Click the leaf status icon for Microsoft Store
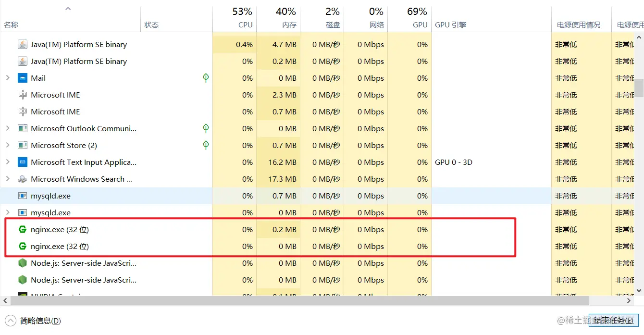This screenshot has width=644, height=335. coord(206,145)
